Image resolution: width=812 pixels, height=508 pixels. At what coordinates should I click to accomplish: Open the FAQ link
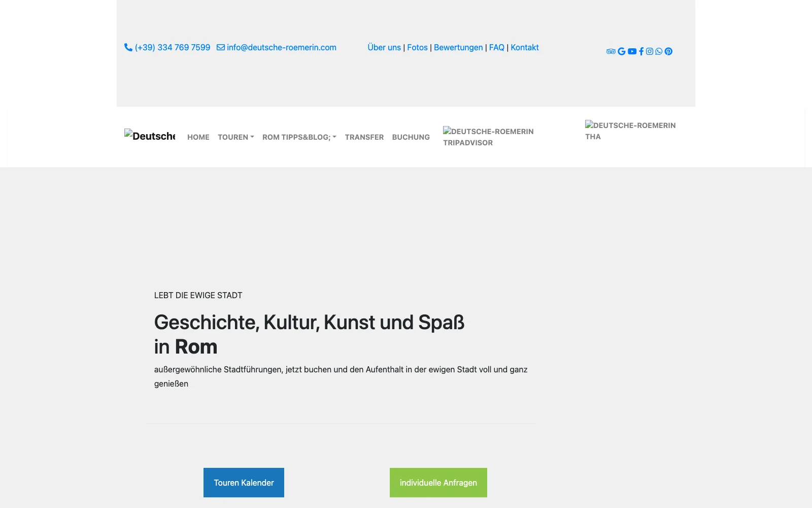[497, 47]
